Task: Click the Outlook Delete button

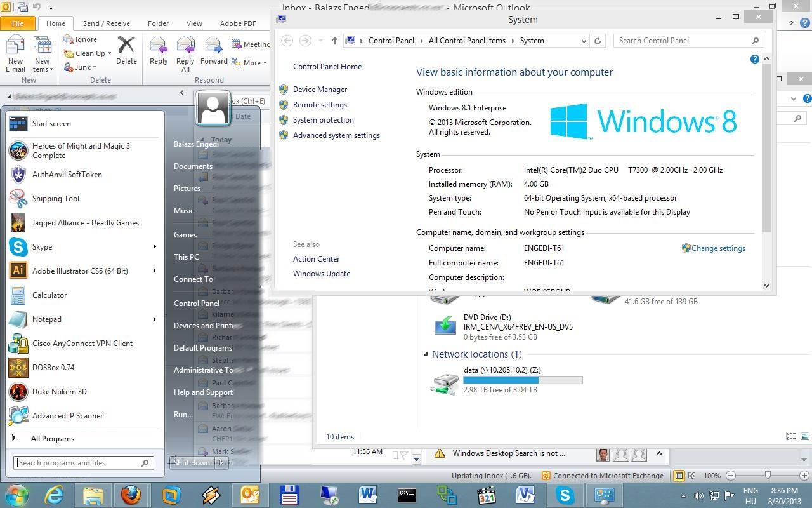Action: point(126,50)
